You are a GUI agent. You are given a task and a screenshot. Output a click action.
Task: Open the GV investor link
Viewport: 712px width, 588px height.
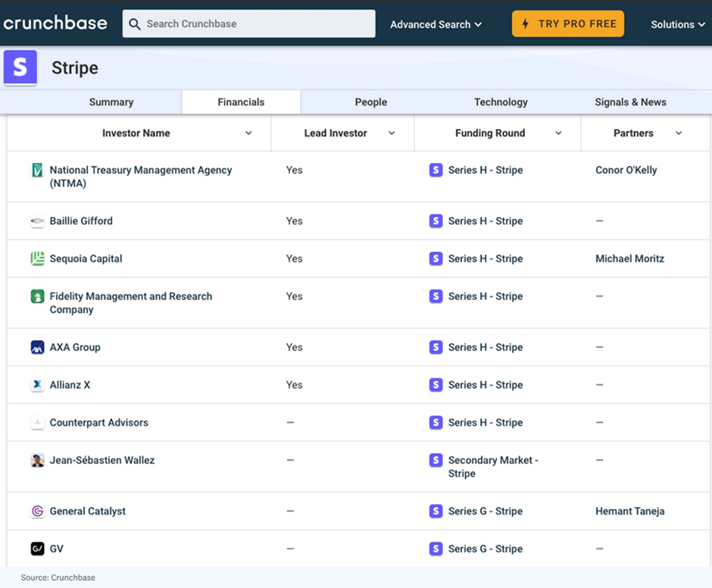pyautogui.click(x=56, y=549)
